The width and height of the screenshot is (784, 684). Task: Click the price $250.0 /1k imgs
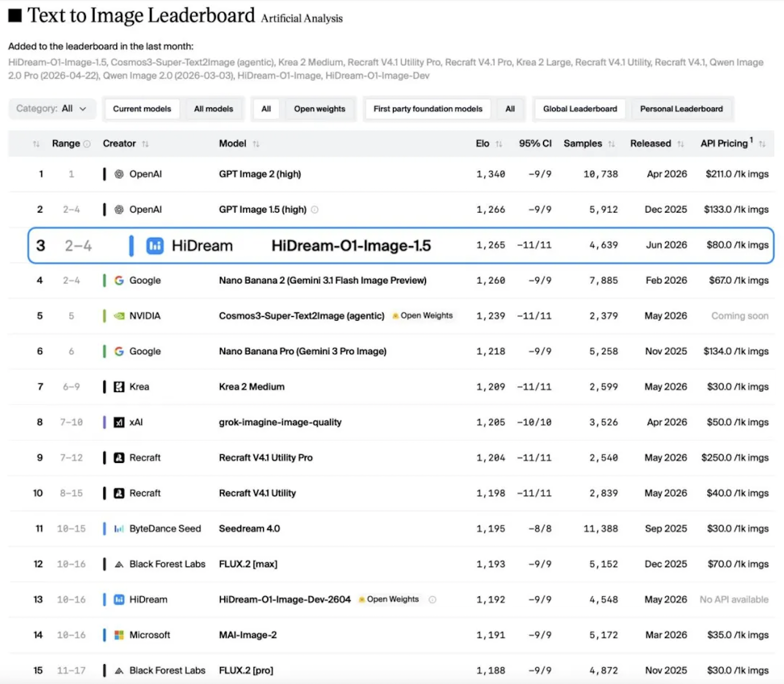click(x=735, y=458)
